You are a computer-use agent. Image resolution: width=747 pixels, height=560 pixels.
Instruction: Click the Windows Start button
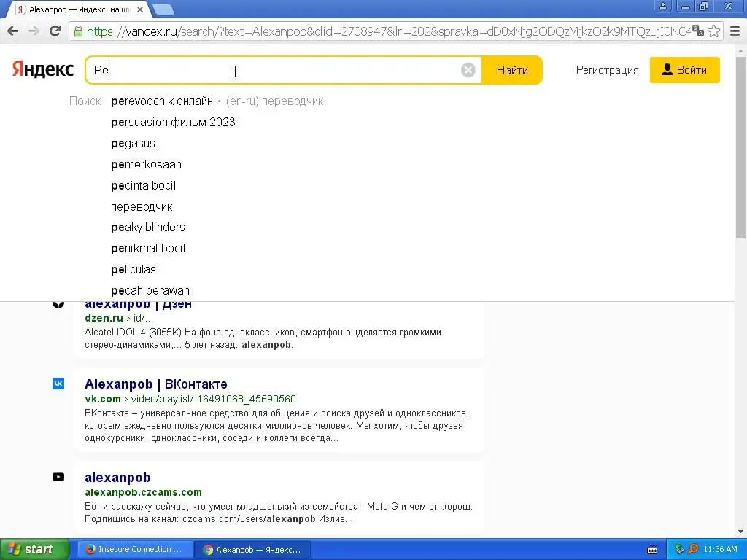[x=34, y=549]
